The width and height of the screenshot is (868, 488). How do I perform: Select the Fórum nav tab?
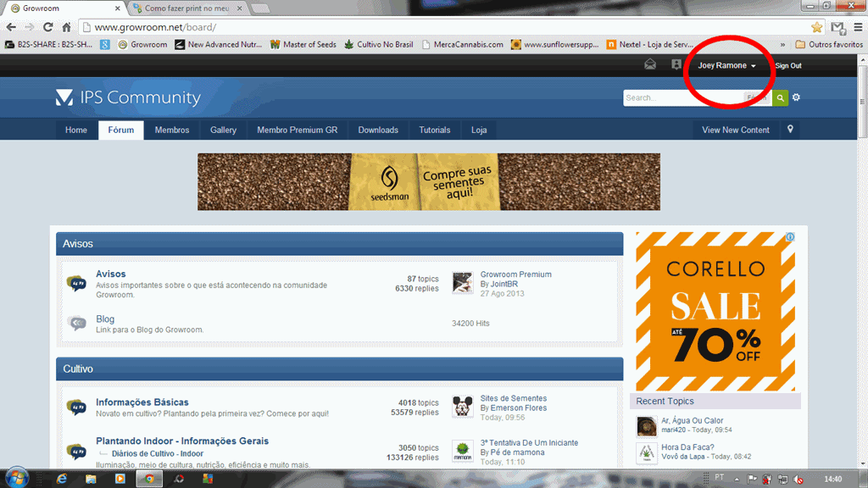click(120, 130)
